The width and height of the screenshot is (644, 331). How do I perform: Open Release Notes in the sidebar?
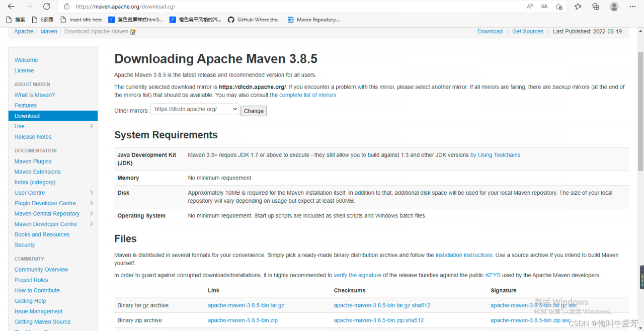[x=33, y=137]
